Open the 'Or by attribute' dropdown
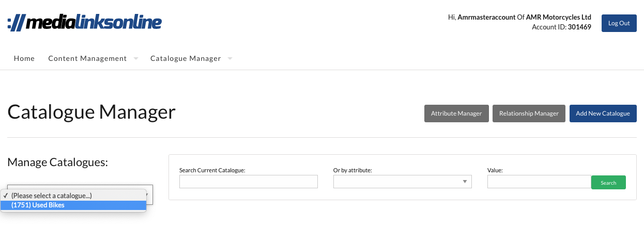 (x=402, y=182)
